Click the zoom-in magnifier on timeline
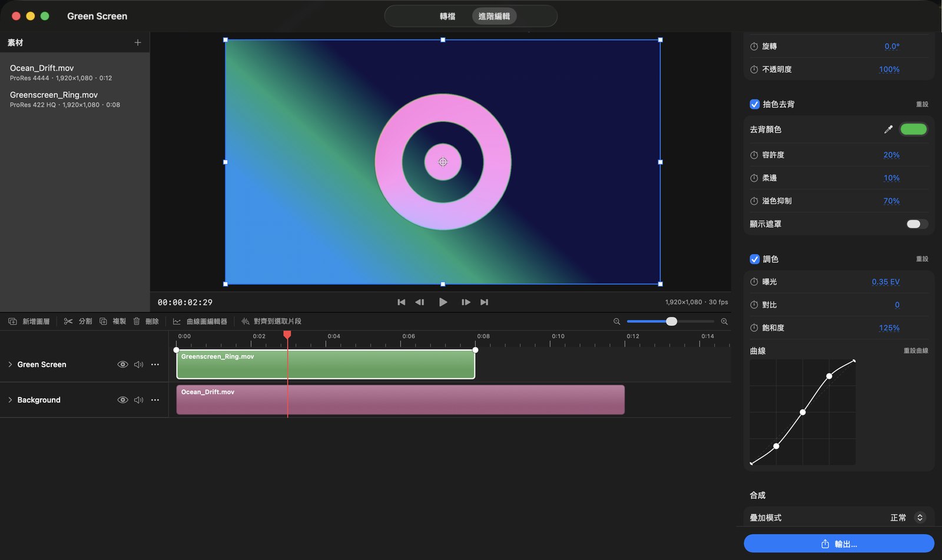Viewport: 942px width, 560px height. click(x=724, y=321)
